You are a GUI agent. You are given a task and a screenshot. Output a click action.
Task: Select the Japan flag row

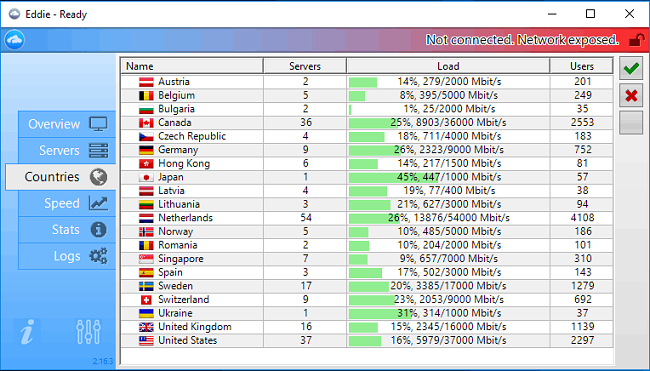coord(367,177)
